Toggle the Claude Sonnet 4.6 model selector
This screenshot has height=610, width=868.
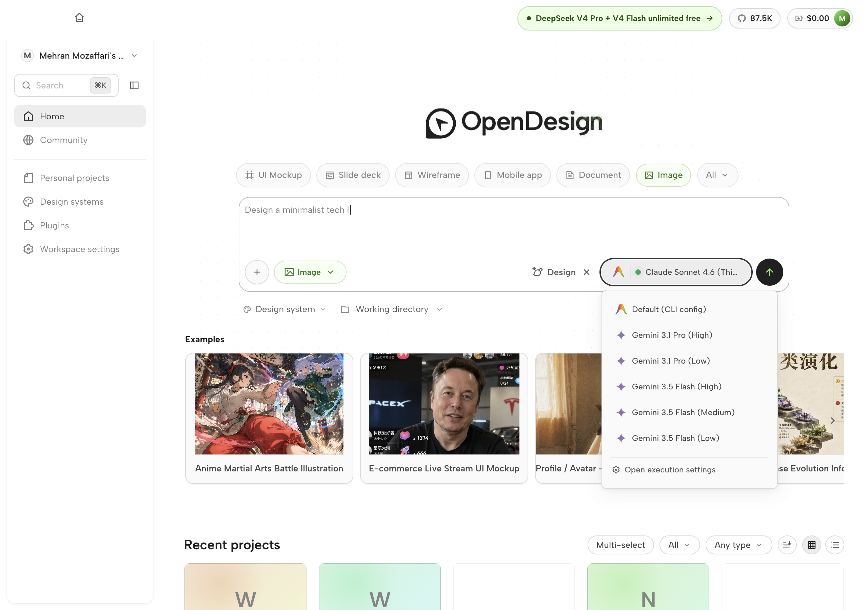(675, 272)
